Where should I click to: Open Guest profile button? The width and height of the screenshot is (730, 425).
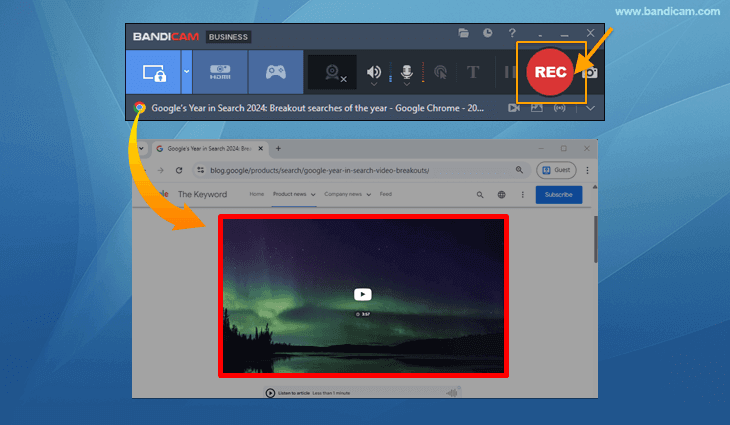[x=556, y=170]
